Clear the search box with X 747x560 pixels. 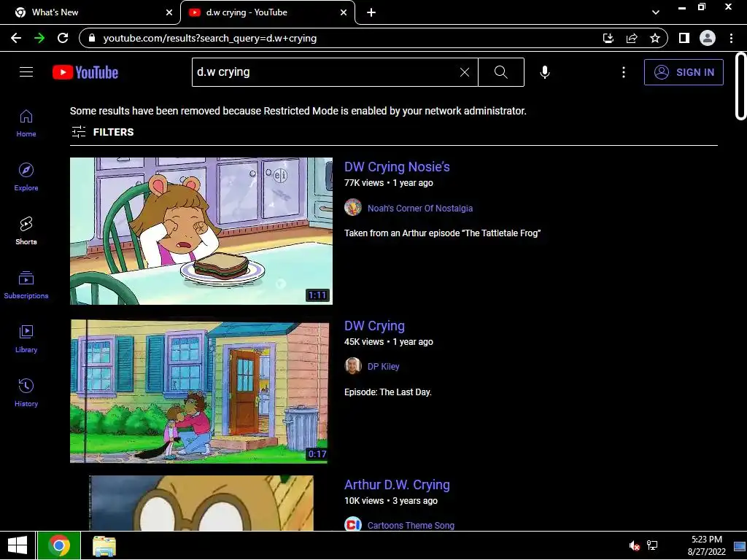tap(465, 72)
